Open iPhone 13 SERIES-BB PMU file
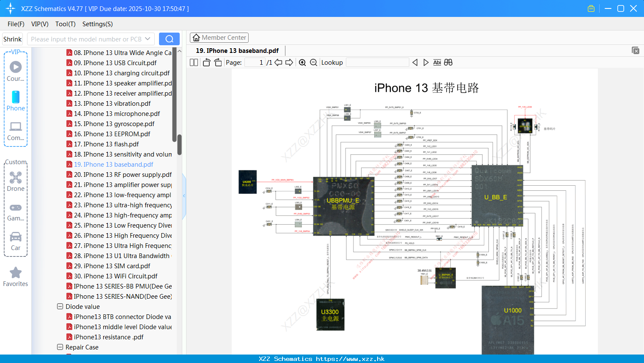This screenshot has height=363, width=644. coord(119,286)
